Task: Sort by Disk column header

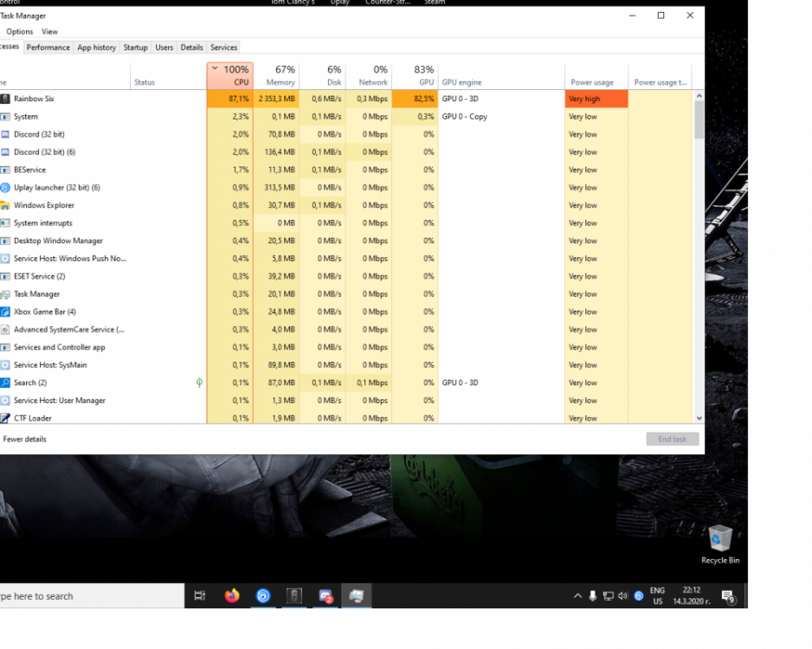Action: coord(323,75)
